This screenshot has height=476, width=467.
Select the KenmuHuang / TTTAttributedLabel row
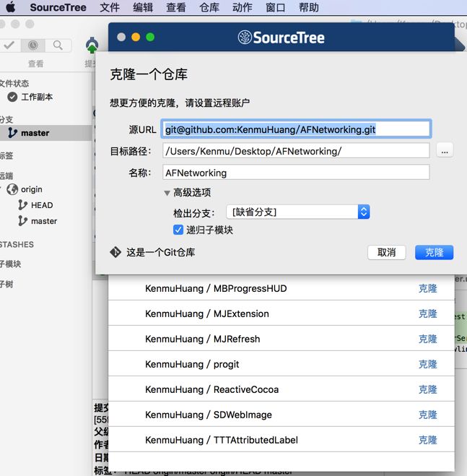pos(281,439)
